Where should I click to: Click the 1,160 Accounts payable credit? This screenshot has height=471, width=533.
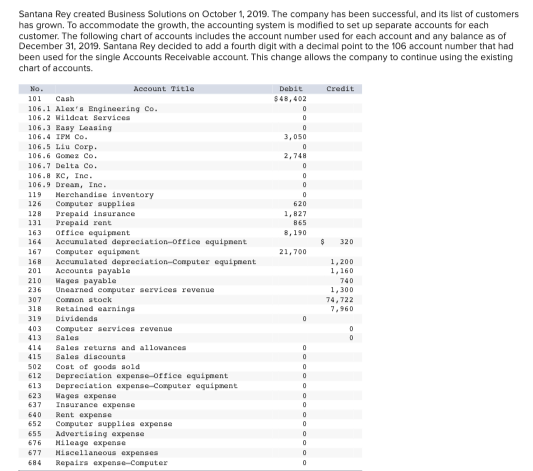click(342, 271)
